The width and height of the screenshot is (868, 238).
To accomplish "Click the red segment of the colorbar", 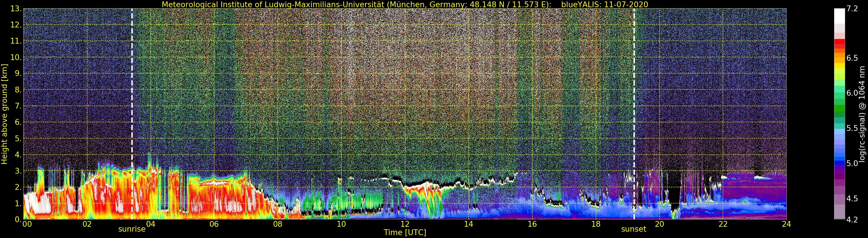I will [x=839, y=44].
